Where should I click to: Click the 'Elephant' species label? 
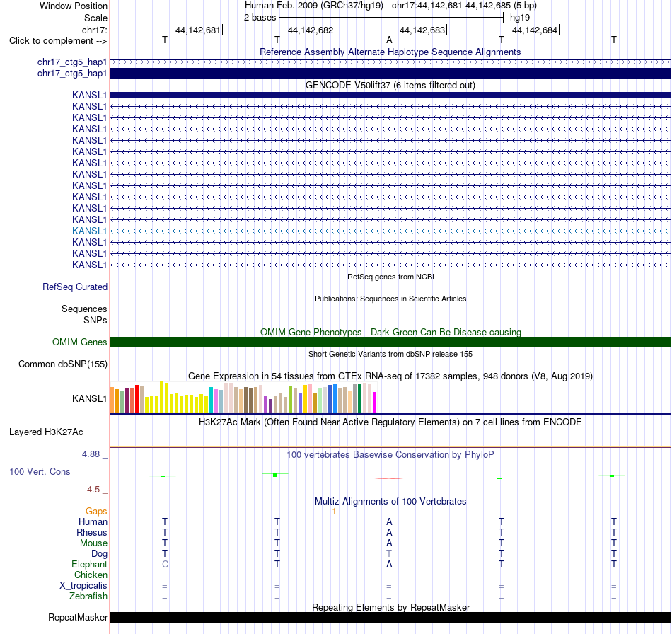coord(89,564)
